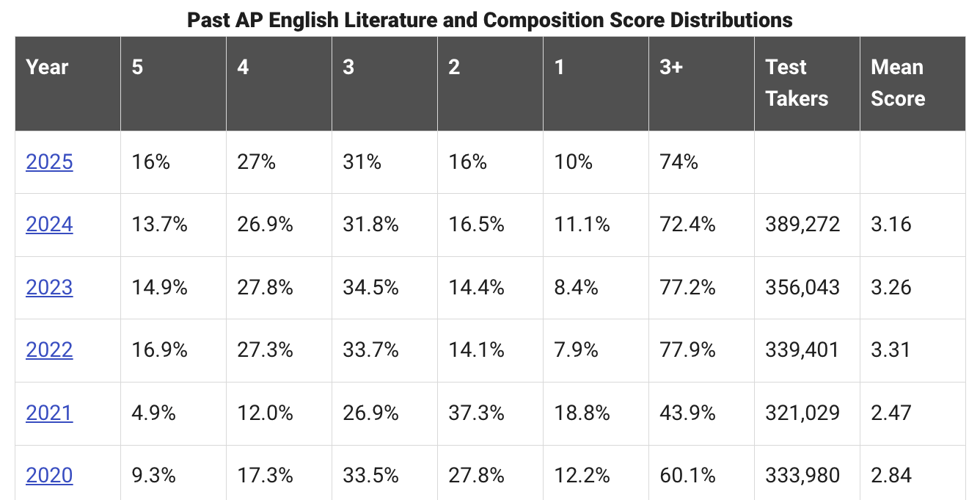Screen dimensions: 980x500
Task: Click the 3+ column header
Action: (x=671, y=68)
